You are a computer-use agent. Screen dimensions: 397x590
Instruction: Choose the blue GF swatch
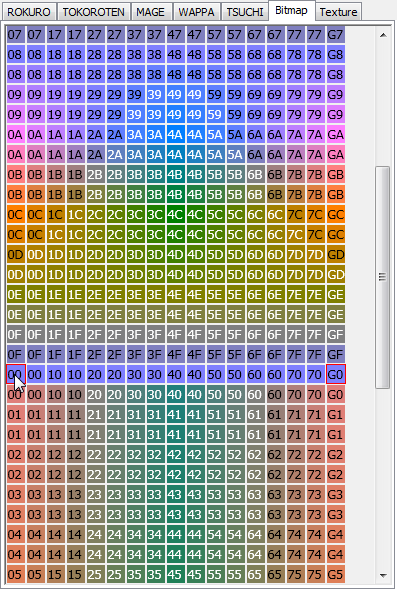coord(335,354)
